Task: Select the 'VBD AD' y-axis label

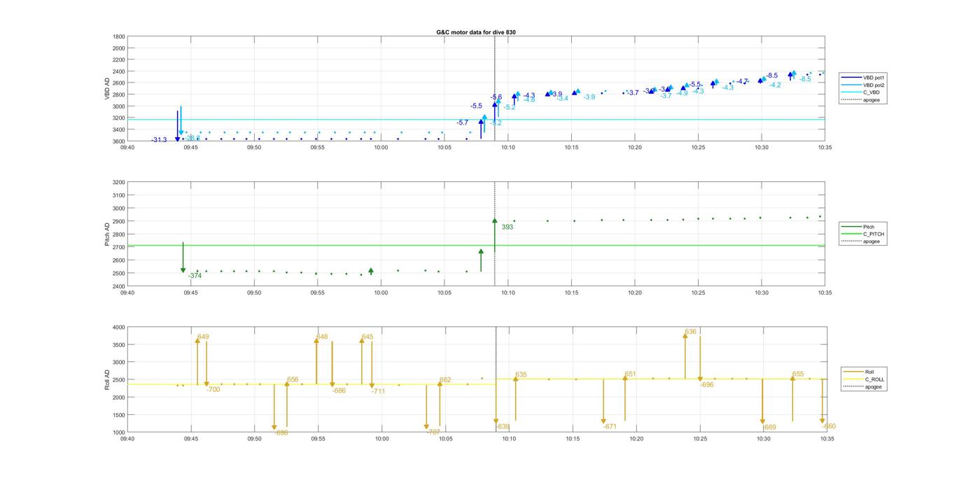Action: (107, 88)
